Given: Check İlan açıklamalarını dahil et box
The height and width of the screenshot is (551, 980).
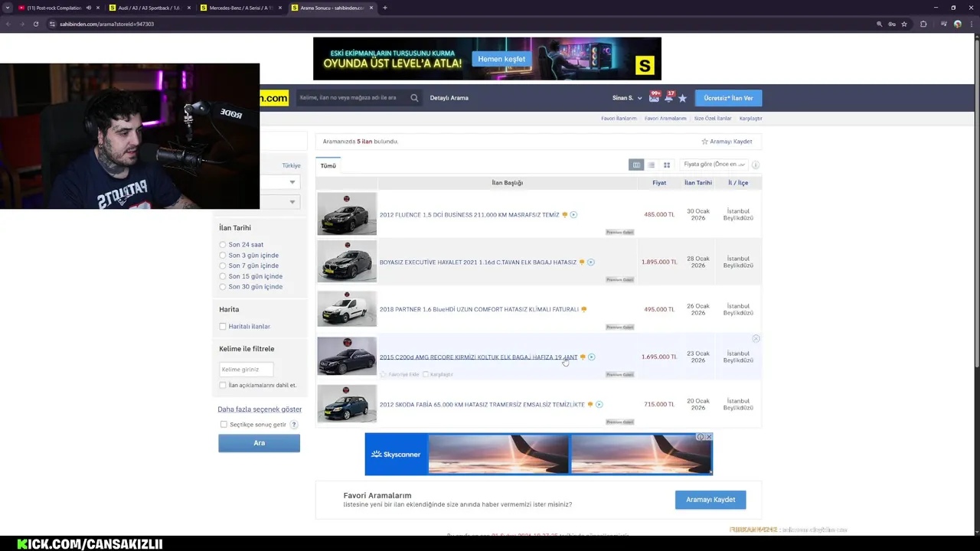Looking at the screenshot, I should [223, 386].
